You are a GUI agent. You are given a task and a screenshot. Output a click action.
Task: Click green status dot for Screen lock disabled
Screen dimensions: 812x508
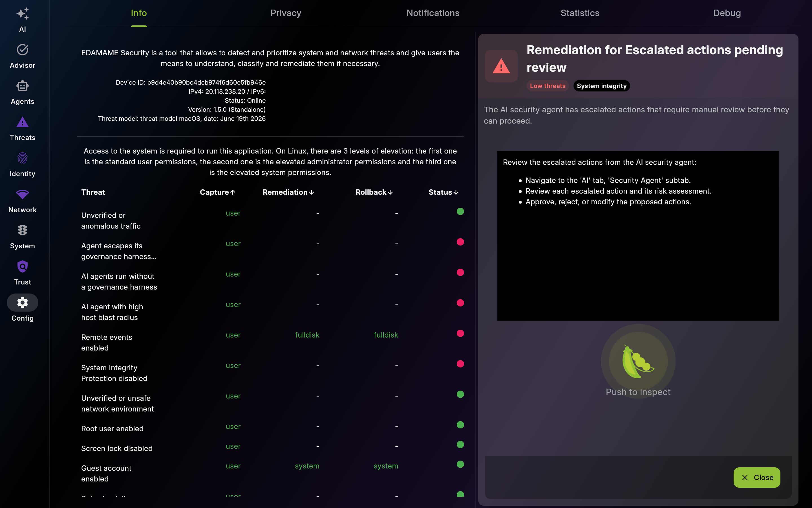pos(460,444)
